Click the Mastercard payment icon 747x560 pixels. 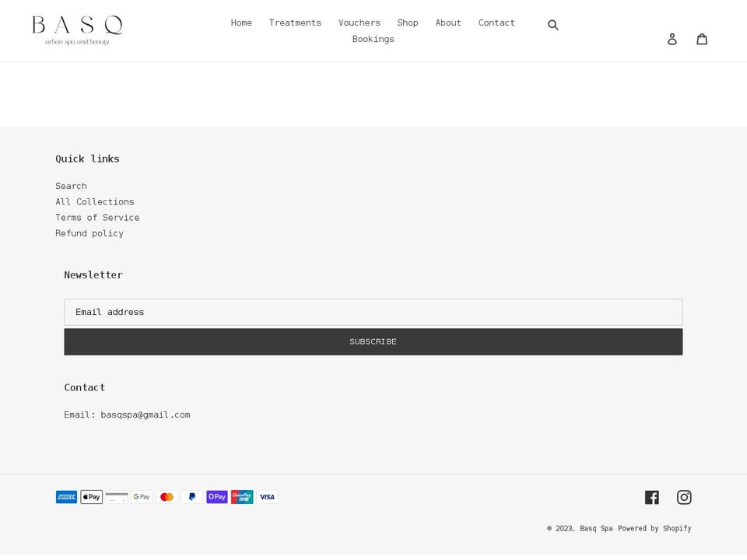pos(167,497)
